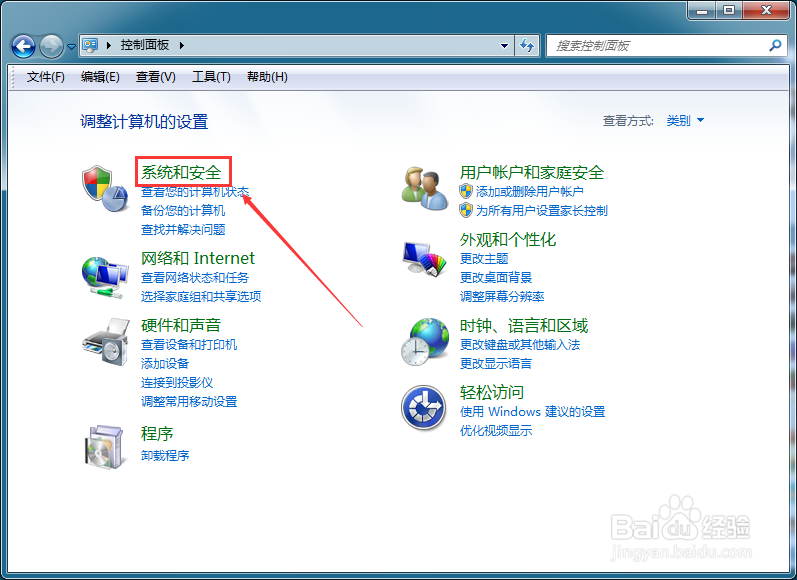
Task: Click the Control Panel icon in address bar
Action: pos(90,45)
